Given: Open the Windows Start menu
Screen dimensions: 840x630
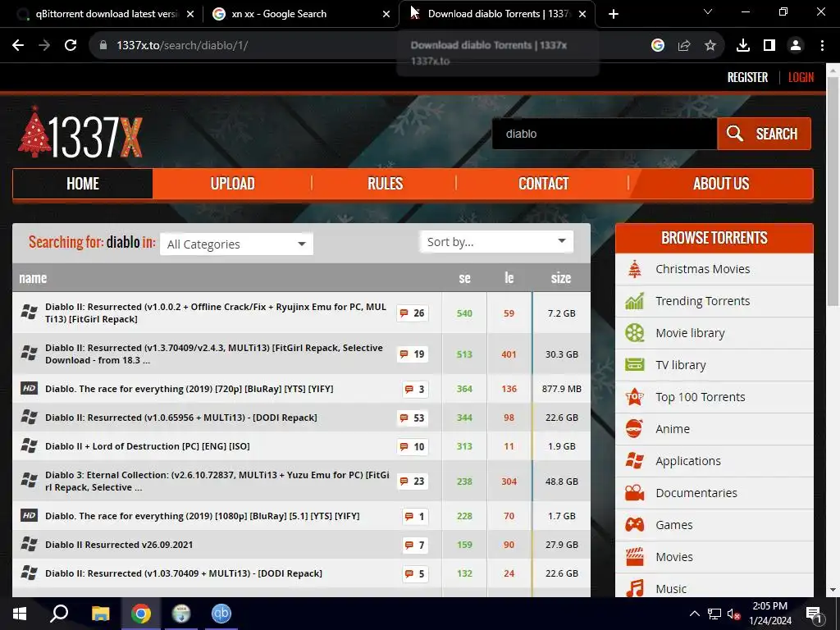Looking at the screenshot, I should (20, 614).
